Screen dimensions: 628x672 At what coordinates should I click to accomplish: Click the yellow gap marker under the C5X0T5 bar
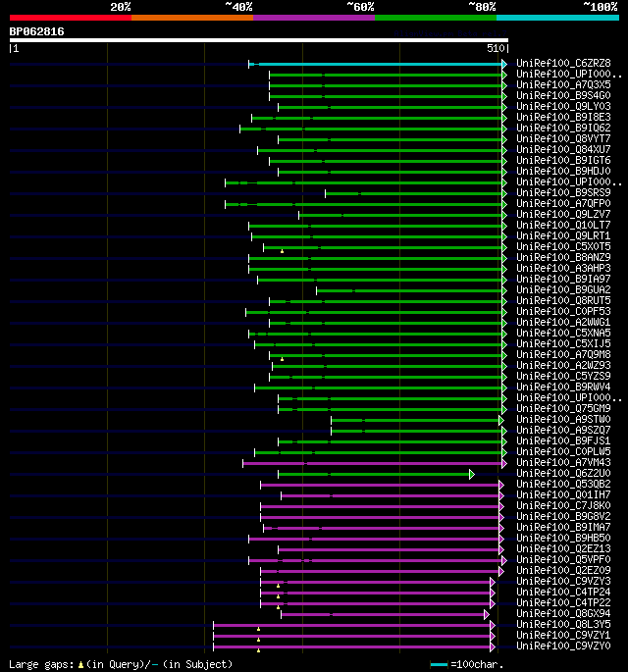(x=282, y=251)
